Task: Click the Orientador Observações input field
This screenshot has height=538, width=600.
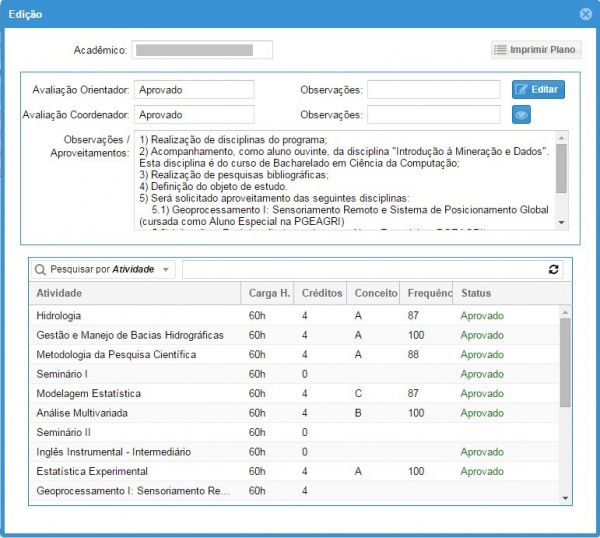Action: click(433, 90)
